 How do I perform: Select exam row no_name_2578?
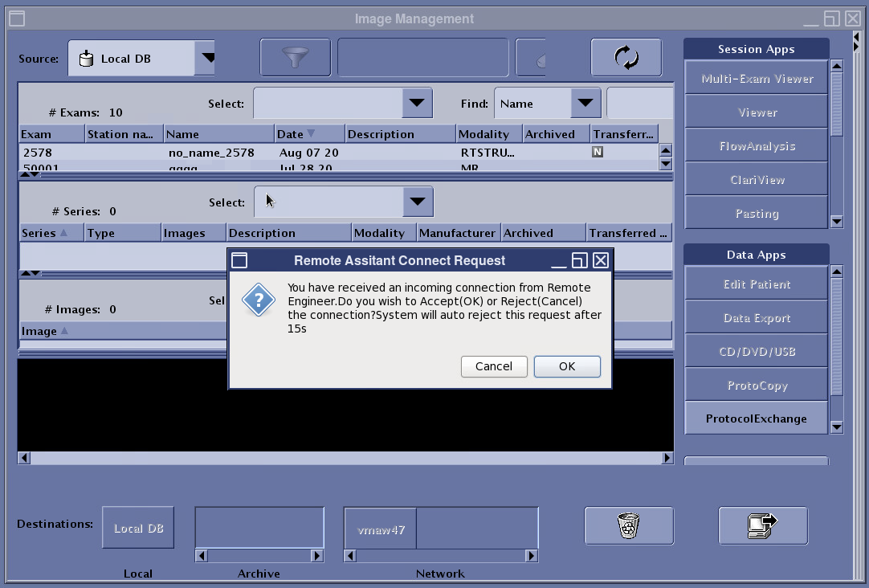[211, 152]
